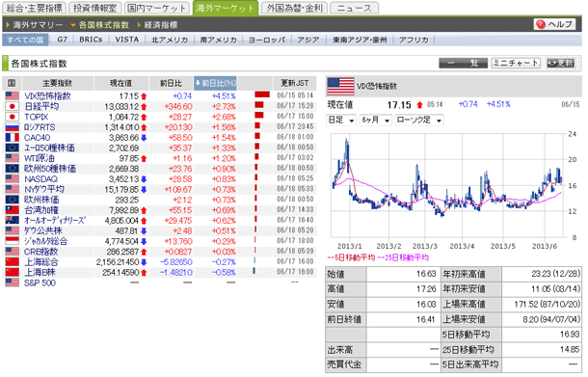Open 日経平均 index link

click(x=41, y=106)
